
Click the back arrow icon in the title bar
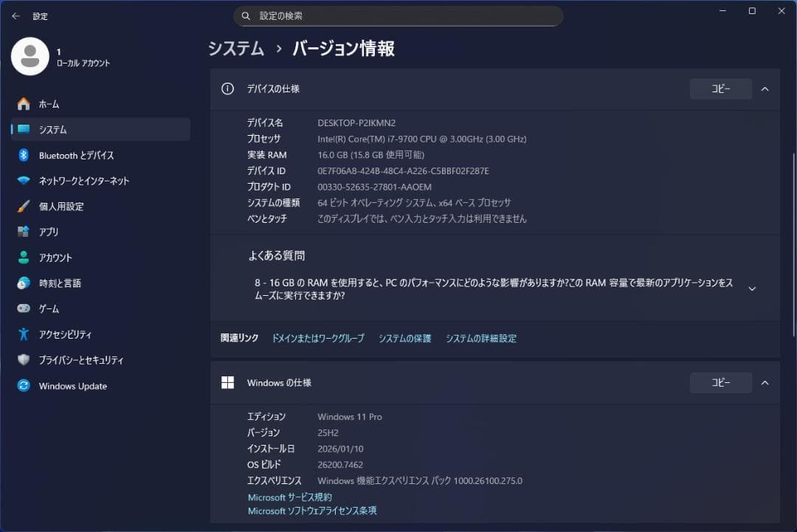click(x=15, y=15)
